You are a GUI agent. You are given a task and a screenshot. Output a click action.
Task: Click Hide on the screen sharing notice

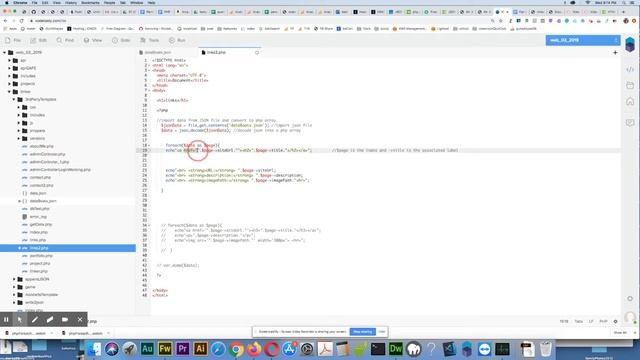[382, 332]
